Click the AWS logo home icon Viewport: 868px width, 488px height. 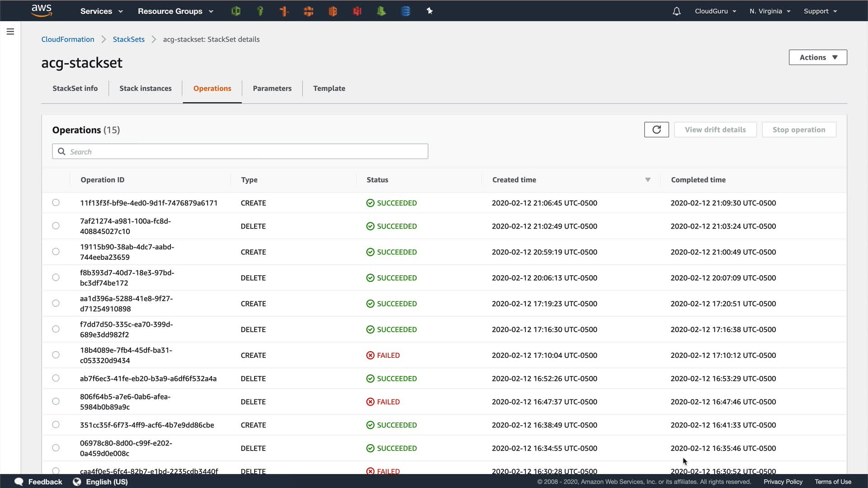[x=42, y=10]
